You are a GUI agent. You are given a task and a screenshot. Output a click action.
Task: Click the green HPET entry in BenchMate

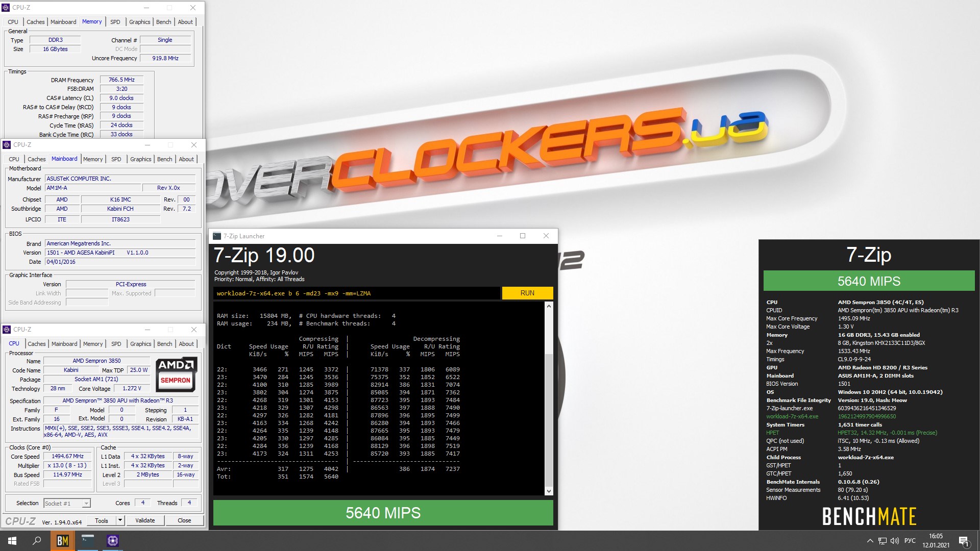(772, 433)
